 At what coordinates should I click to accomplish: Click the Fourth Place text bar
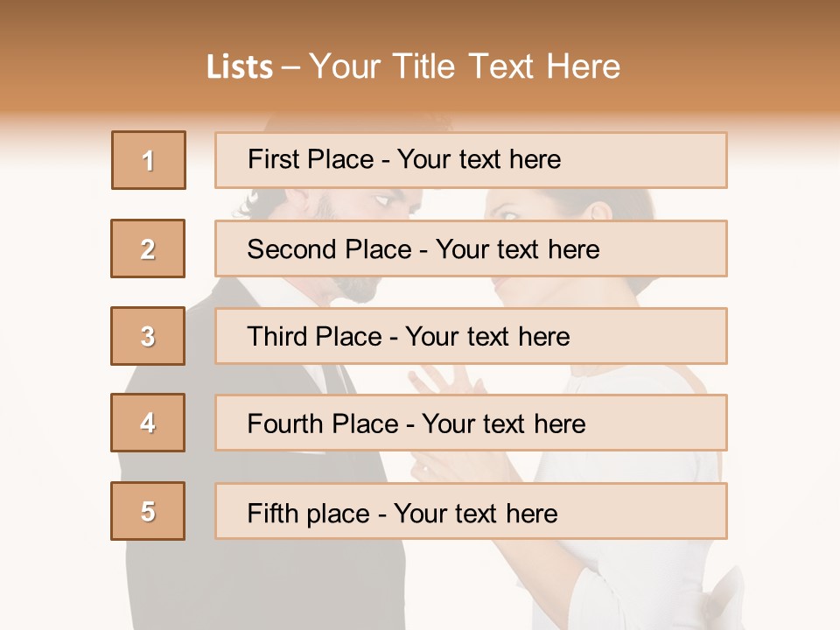coord(471,423)
